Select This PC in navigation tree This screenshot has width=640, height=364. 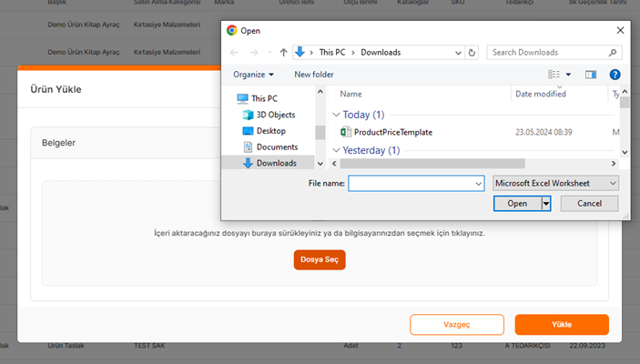tap(264, 98)
